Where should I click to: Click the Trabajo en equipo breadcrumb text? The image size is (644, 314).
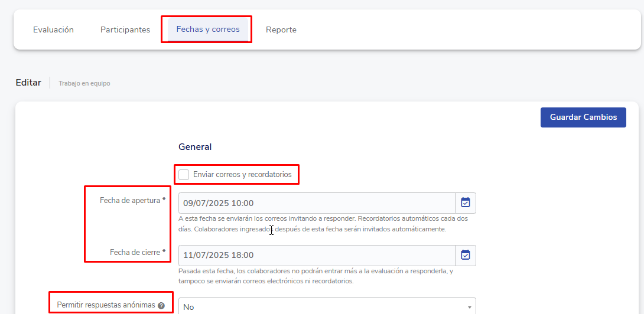pos(84,83)
